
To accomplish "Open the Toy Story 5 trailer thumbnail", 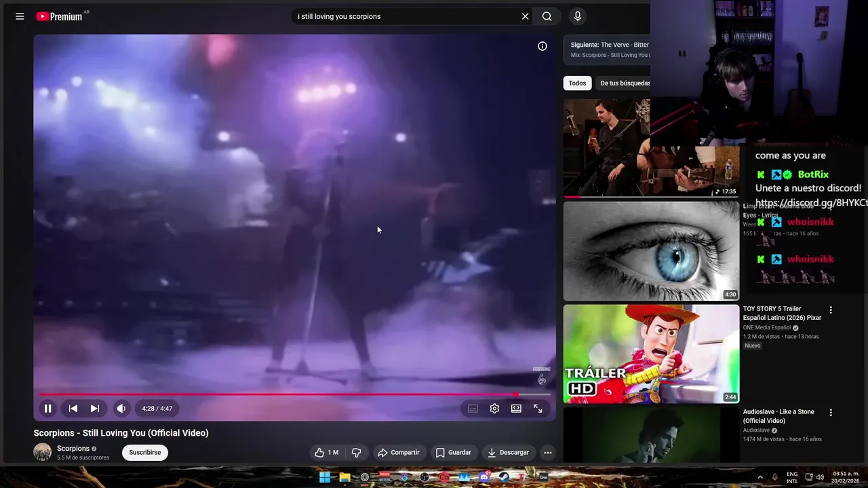I will (x=651, y=354).
